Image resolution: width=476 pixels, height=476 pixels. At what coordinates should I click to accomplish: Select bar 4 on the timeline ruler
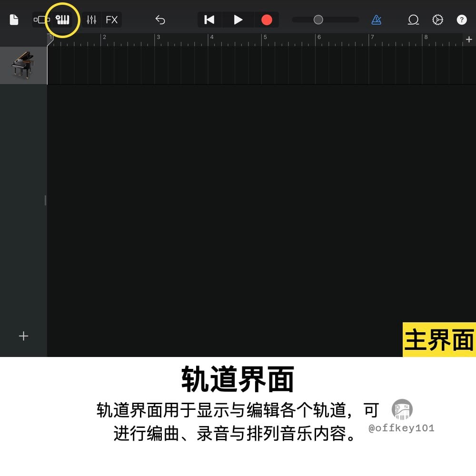[213, 37]
